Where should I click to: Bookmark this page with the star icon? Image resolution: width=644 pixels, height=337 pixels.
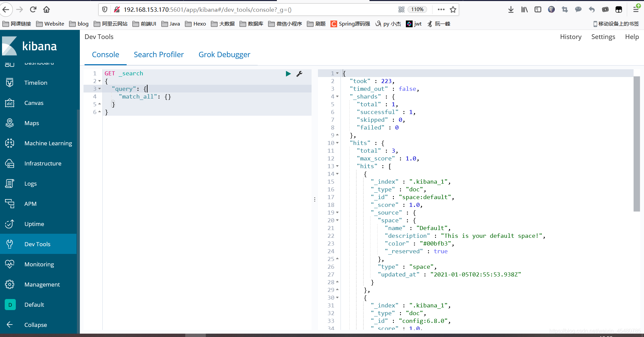click(x=453, y=9)
